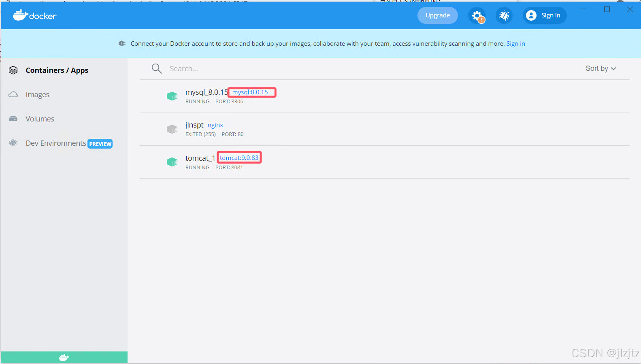Image resolution: width=641 pixels, height=364 pixels.
Task: Click PORT: 8081 text
Action: [229, 168]
